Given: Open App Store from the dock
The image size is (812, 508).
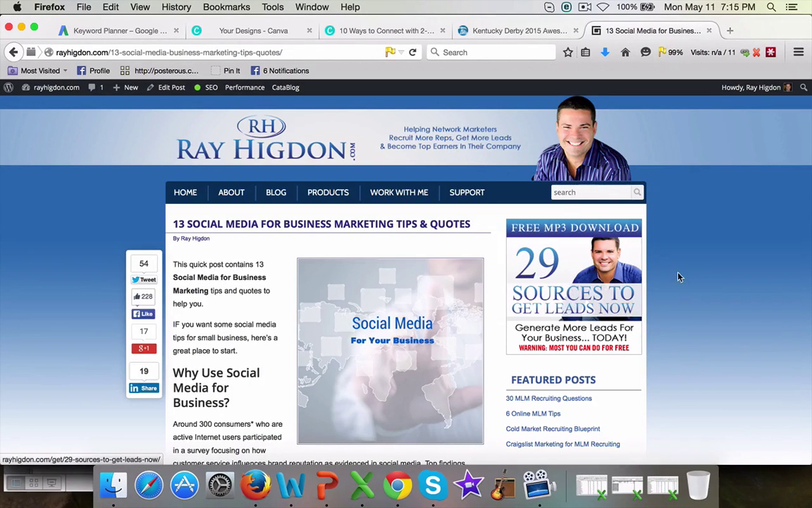Looking at the screenshot, I should (185, 485).
